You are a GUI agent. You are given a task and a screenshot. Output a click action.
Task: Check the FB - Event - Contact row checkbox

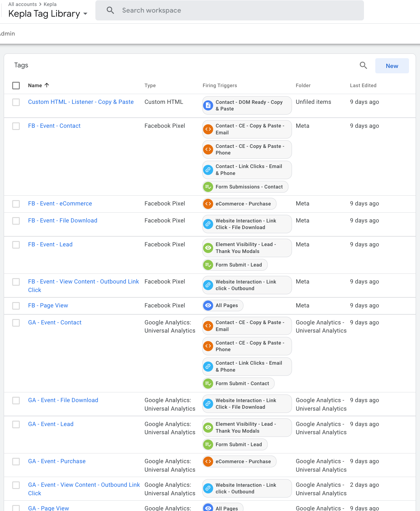(16, 126)
